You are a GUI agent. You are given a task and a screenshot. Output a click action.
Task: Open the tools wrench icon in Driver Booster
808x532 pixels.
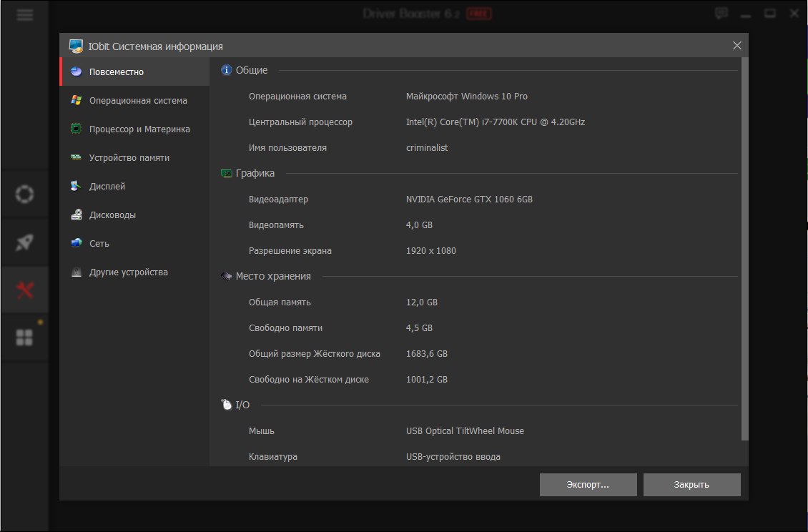[24, 290]
